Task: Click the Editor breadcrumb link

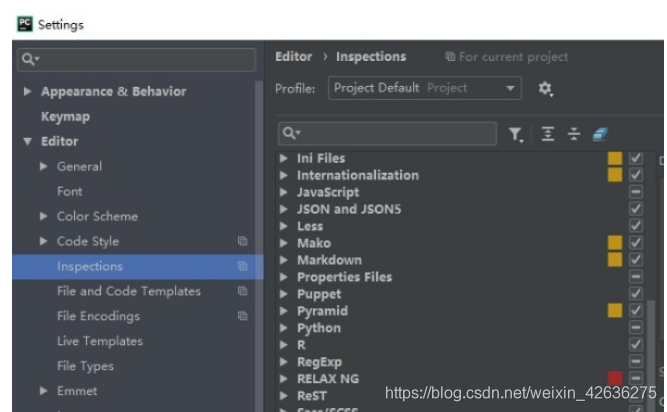Action: 294,57
